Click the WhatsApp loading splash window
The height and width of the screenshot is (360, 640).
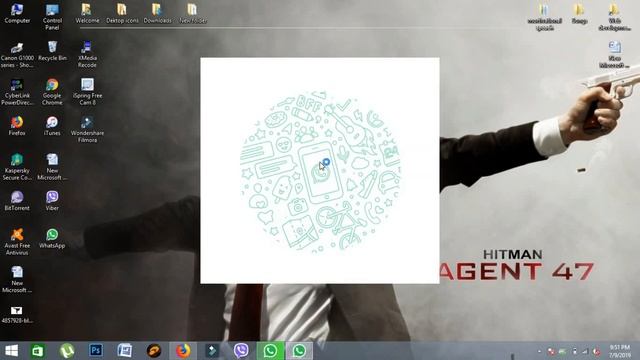pos(320,170)
